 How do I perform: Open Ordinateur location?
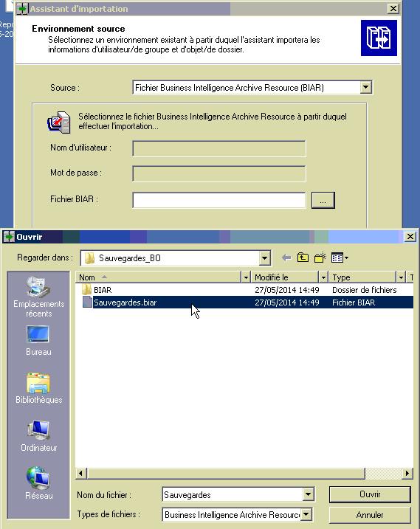39,436
